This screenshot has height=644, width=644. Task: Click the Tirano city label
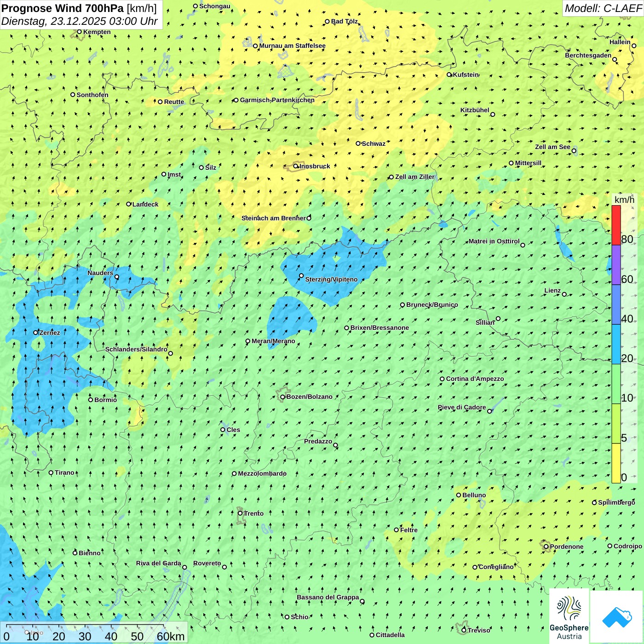(x=64, y=472)
